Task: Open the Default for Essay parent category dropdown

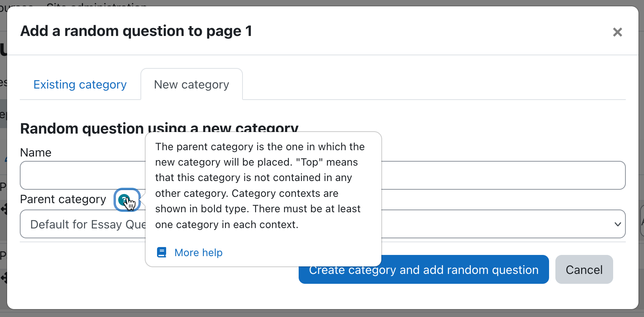Action: tap(322, 224)
